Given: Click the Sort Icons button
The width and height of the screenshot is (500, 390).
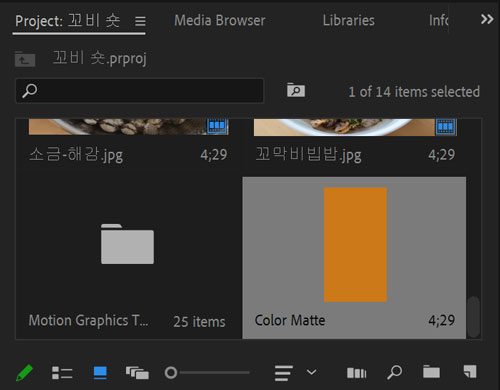Looking at the screenshot, I should click(283, 373).
